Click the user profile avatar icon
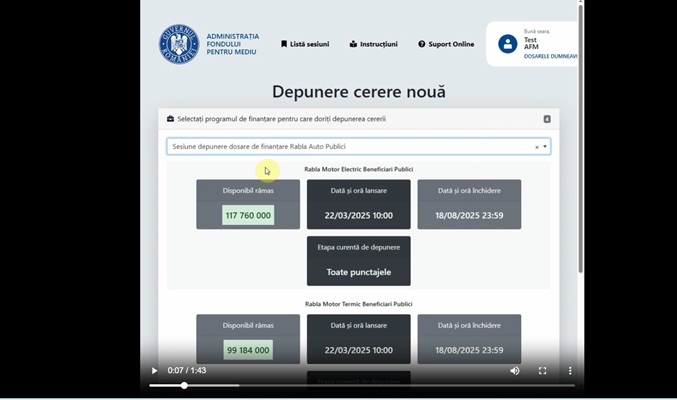Screen dimensions: 677x400 (508, 44)
